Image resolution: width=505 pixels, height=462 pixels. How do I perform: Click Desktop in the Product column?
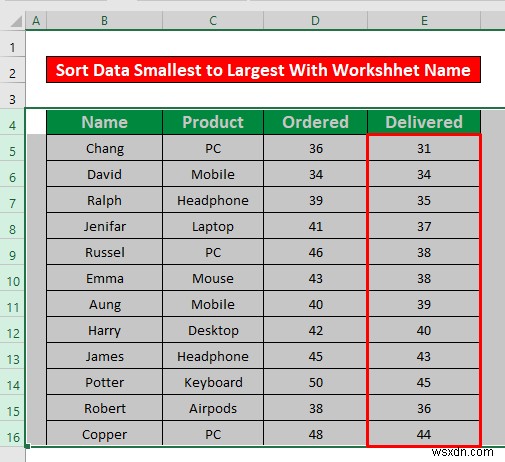(213, 330)
